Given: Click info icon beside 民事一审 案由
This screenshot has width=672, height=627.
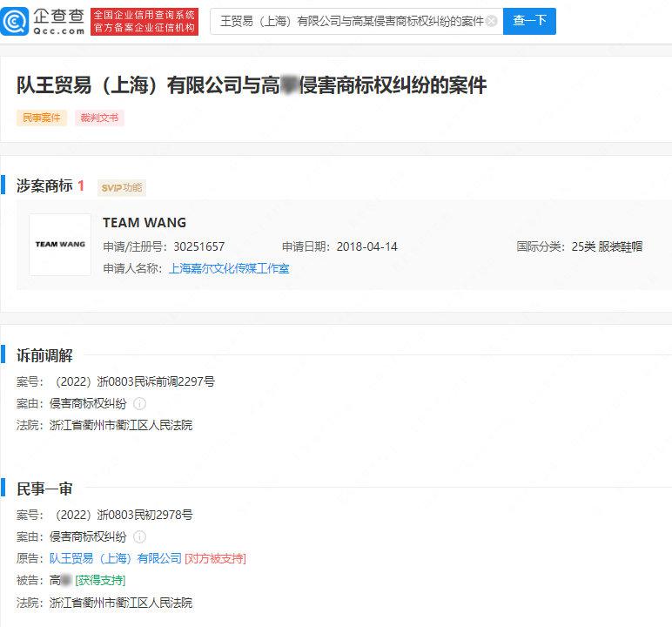Looking at the screenshot, I should [139, 537].
